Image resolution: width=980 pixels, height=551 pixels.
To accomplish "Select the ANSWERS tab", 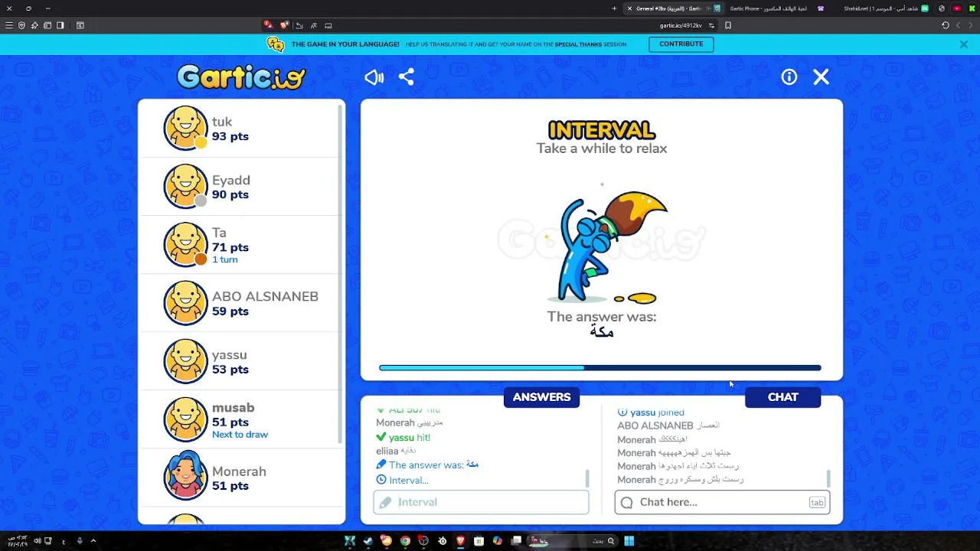I will coord(541,397).
